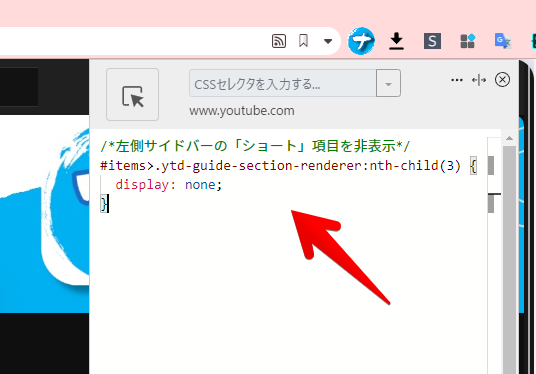Click the scroll-up arrow of panel scrollbar
This screenshot has height=374, width=536.
(x=509, y=138)
